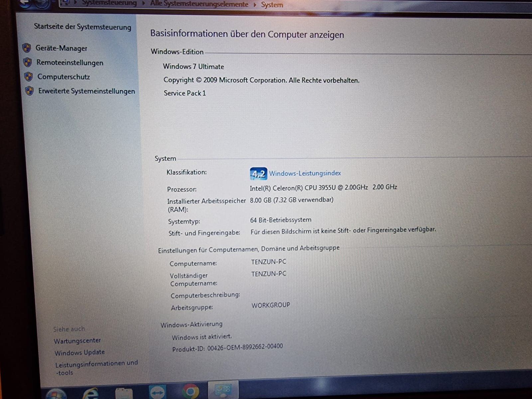Click the Stift- und Fingereingabe value text
Image resolution: width=532 pixels, height=399 pixels.
[x=343, y=230]
